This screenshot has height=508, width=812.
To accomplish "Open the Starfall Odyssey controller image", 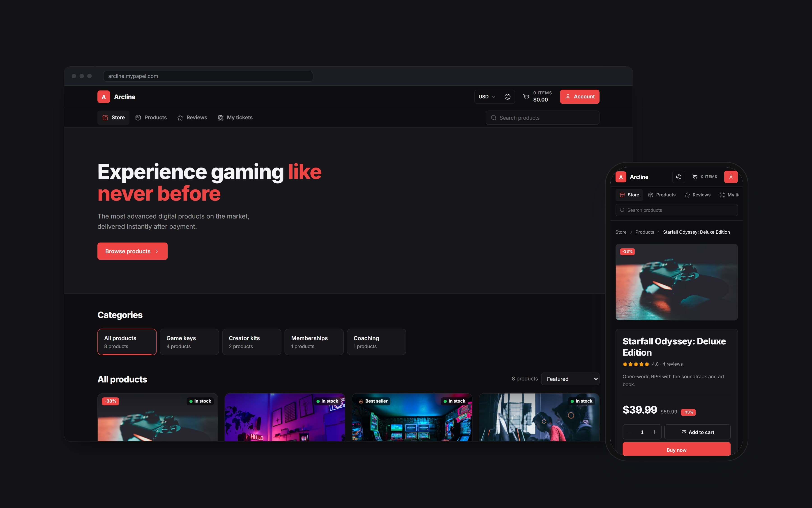I will coord(676,282).
